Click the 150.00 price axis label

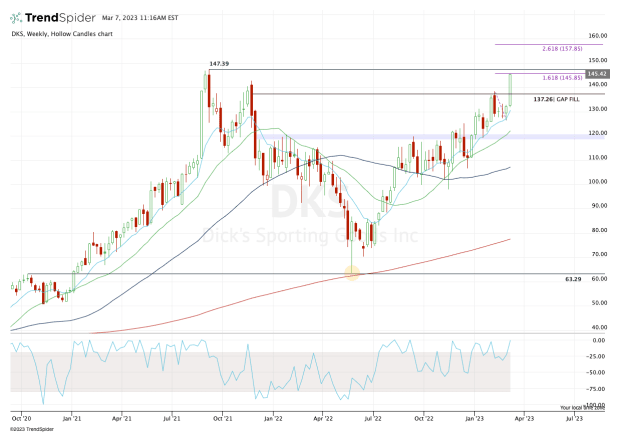[597, 60]
